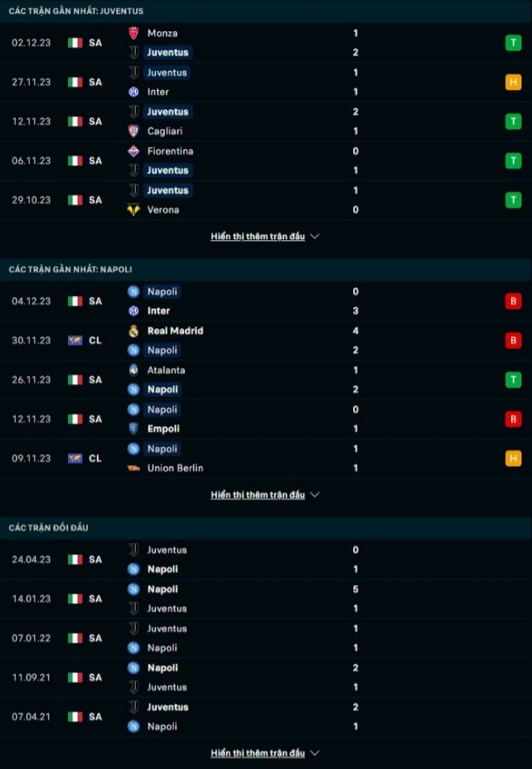
Task: Select the Các trận đối đầu header
Action: click(49, 528)
